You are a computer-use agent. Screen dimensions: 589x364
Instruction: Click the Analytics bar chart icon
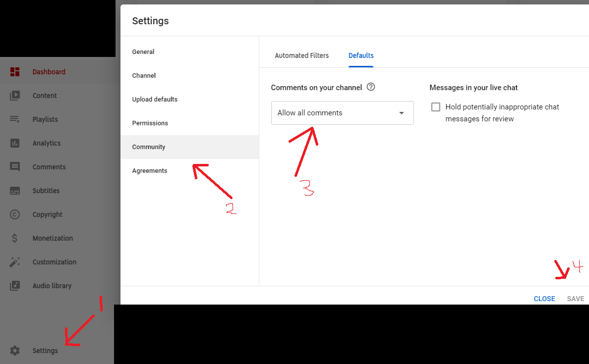(15, 143)
